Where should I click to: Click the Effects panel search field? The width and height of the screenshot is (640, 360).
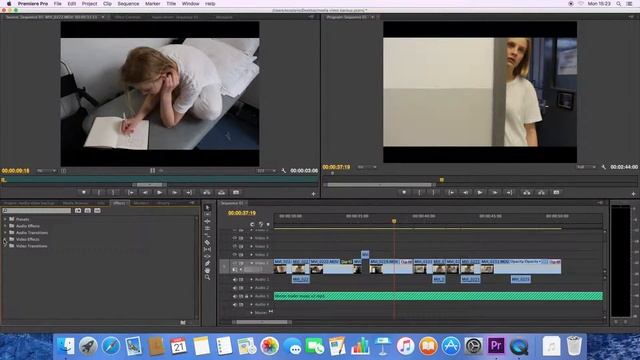37,211
